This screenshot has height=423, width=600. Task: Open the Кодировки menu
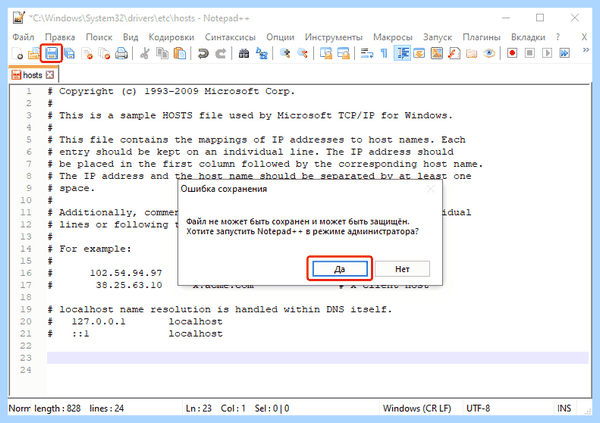(171, 37)
